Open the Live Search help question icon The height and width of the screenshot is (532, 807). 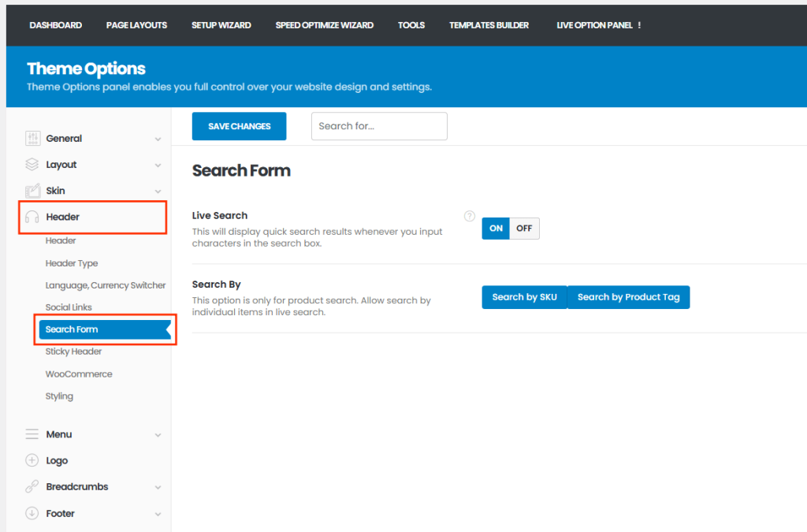(x=470, y=216)
